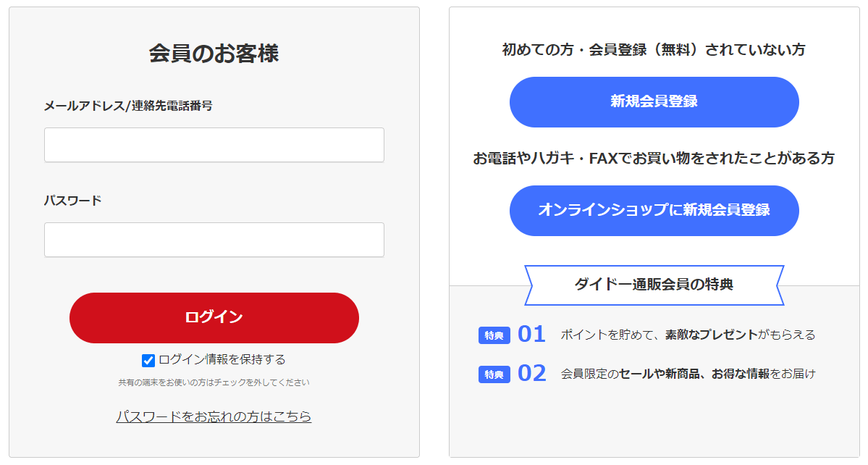Viewport: 868px width, 465px height.
Task: Focus the パスワード input field
Action: click(x=214, y=240)
